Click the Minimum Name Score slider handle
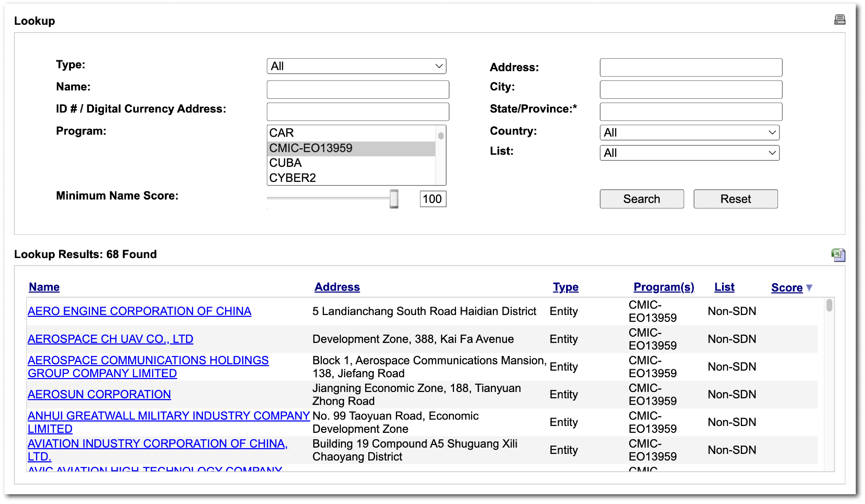 (394, 199)
